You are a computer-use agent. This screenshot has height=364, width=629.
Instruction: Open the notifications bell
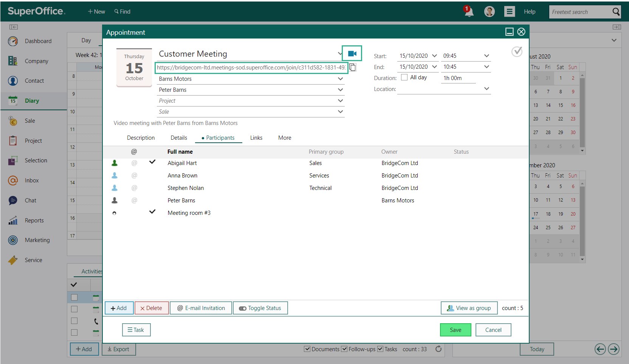[x=469, y=11]
